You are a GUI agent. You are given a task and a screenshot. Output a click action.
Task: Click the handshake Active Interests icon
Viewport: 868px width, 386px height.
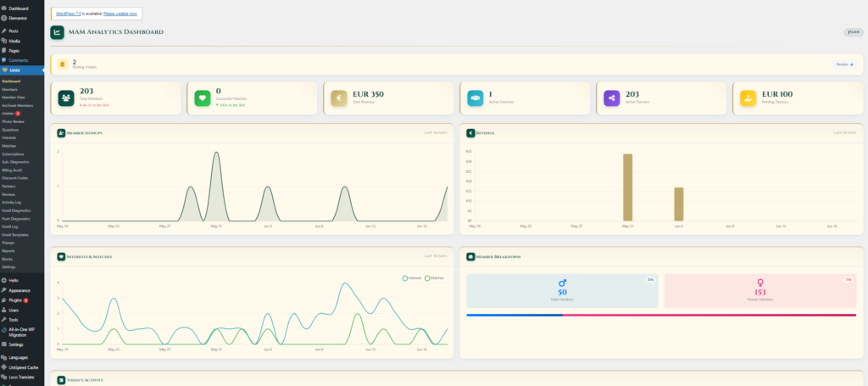coord(475,98)
